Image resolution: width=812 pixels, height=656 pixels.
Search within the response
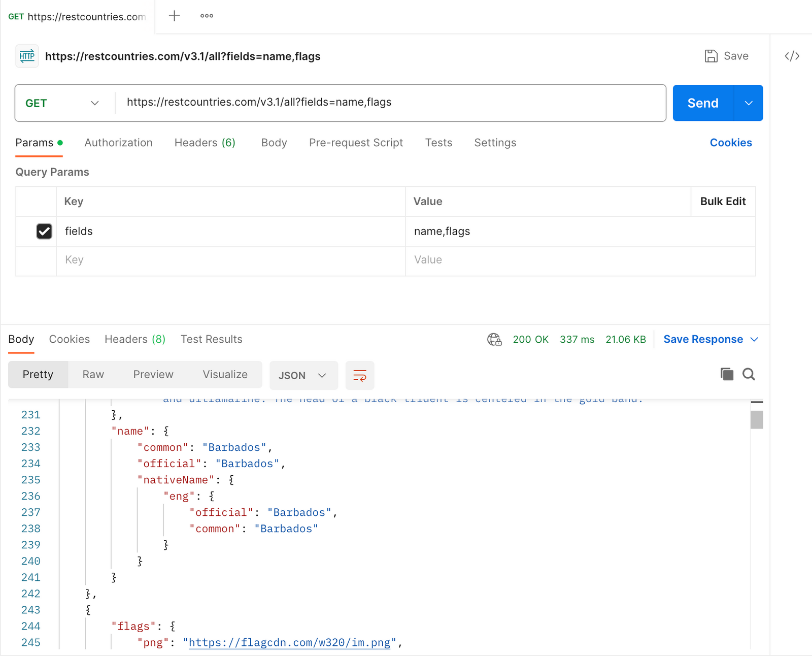(x=749, y=374)
